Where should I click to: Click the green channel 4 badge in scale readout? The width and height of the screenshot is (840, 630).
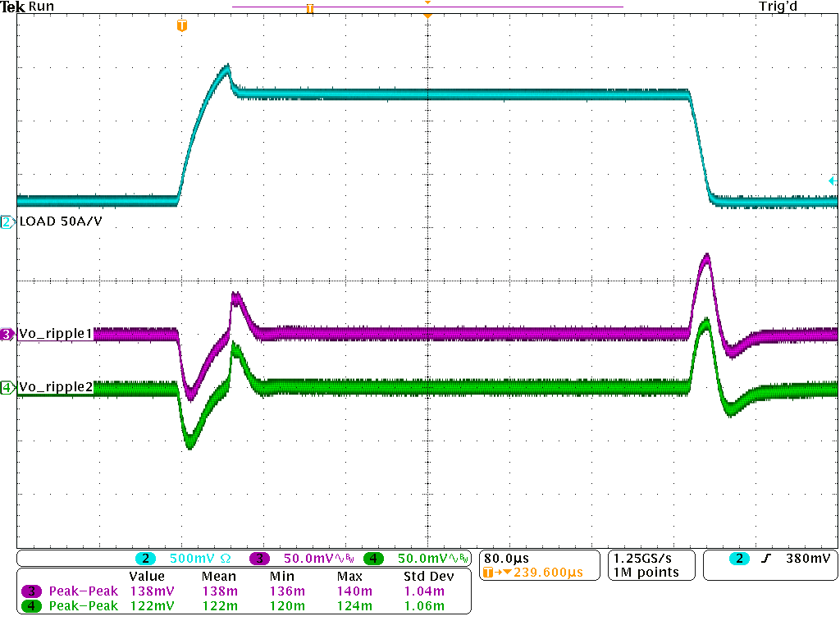click(373, 559)
